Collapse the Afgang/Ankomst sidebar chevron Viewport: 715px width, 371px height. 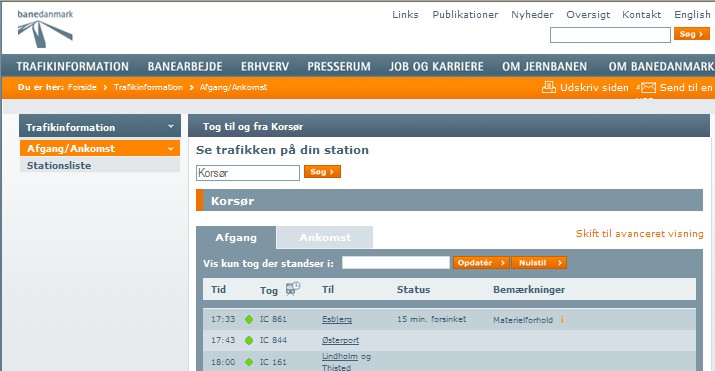[x=171, y=149]
